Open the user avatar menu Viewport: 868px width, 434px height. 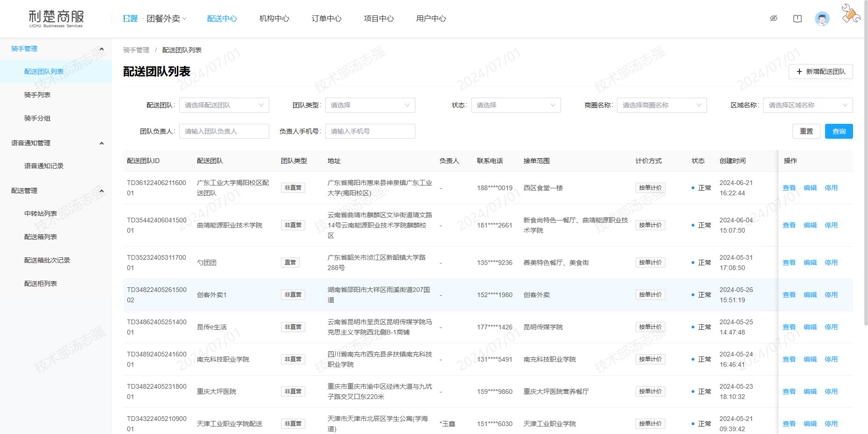click(822, 19)
